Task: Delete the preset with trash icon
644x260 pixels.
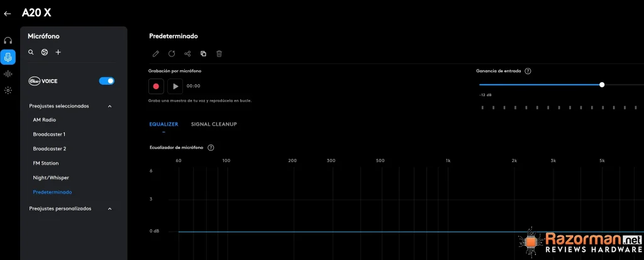Action: [x=219, y=54]
